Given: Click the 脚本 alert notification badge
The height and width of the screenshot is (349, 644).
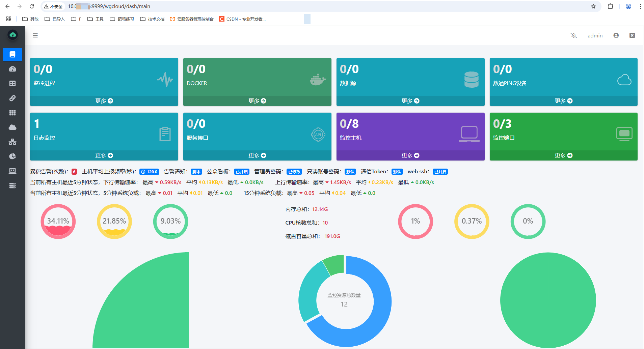Looking at the screenshot, I should 196,172.
